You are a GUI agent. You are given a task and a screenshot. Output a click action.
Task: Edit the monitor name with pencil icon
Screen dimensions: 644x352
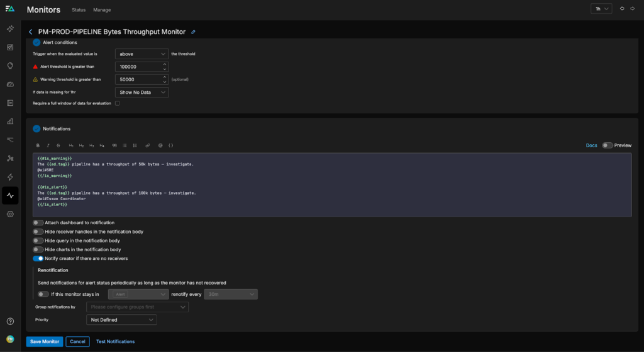[194, 31]
